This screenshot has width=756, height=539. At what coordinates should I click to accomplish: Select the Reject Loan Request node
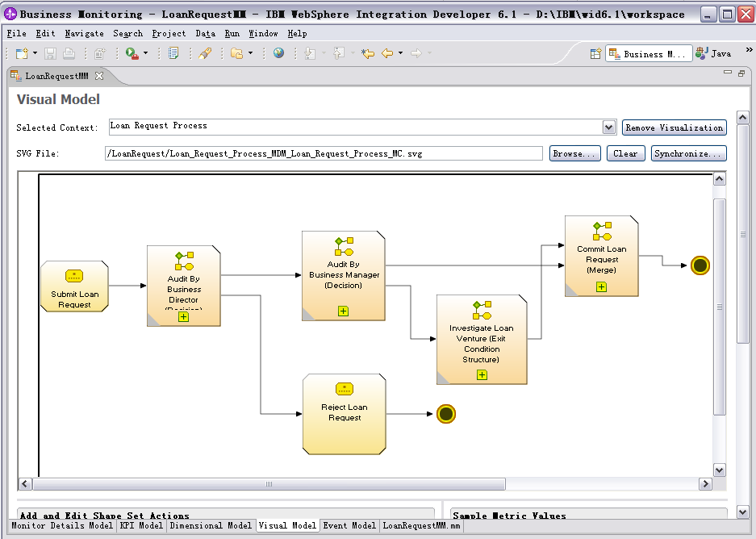[345, 414]
